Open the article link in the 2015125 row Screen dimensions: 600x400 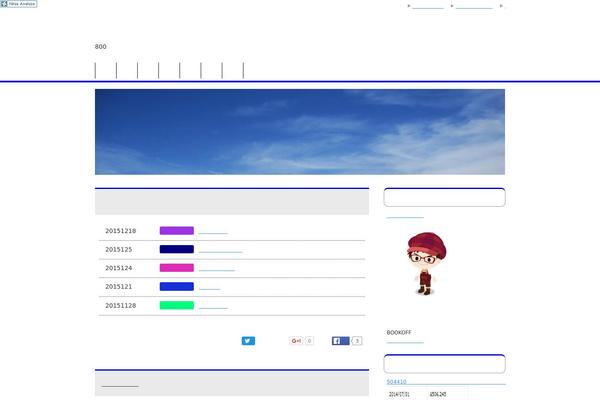click(220, 250)
